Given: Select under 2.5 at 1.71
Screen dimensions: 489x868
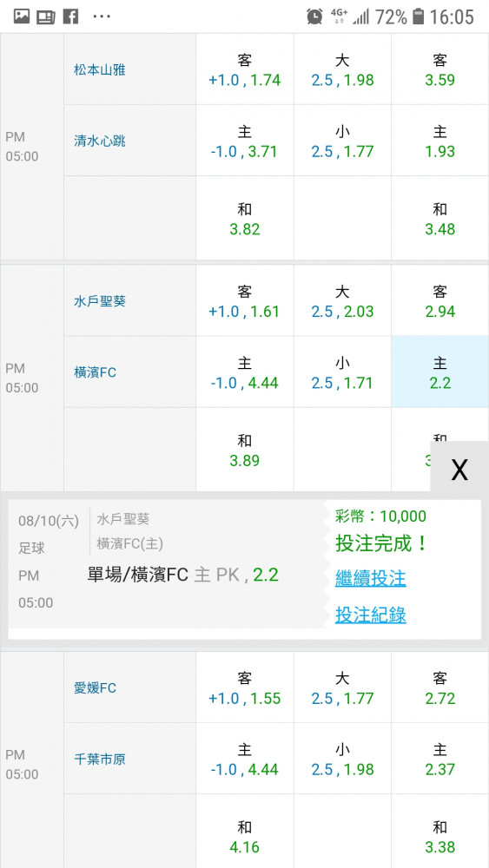Looking at the screenshot, I should coord(342,372).
